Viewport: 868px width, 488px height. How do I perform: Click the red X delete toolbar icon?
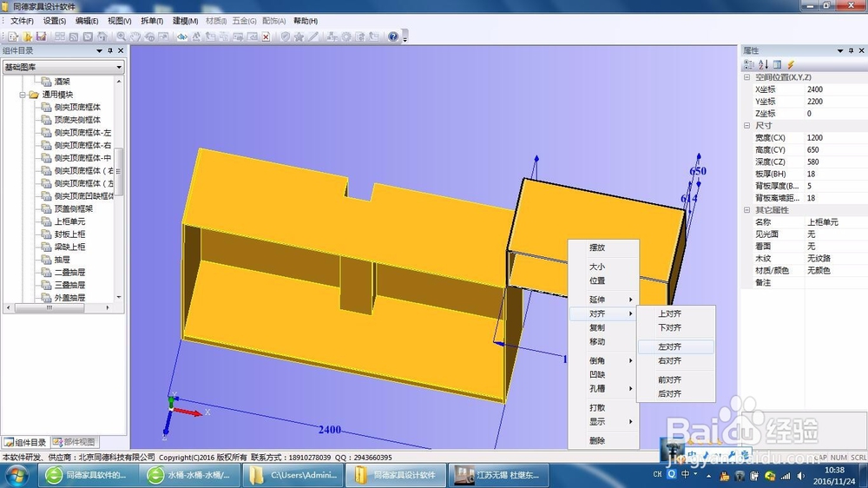pyautogui.click(x=266, y=36)
